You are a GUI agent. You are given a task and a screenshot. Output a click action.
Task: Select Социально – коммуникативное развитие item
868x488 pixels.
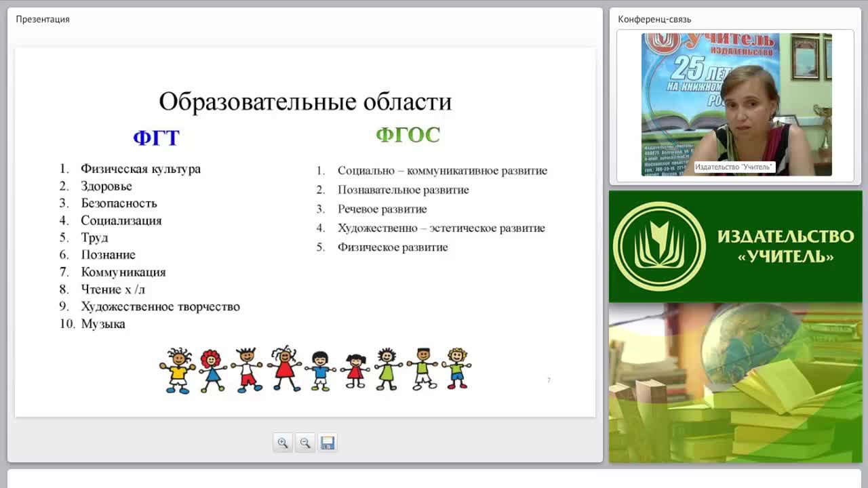pos(442,171)
